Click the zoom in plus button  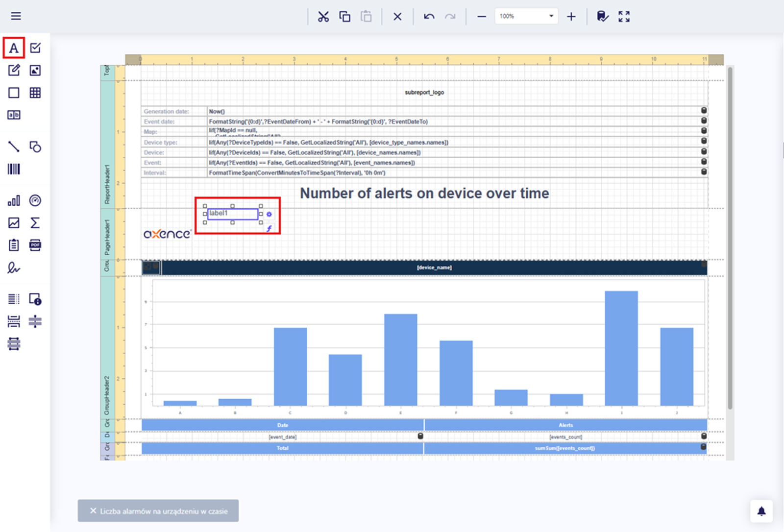[x=571, y=17]
